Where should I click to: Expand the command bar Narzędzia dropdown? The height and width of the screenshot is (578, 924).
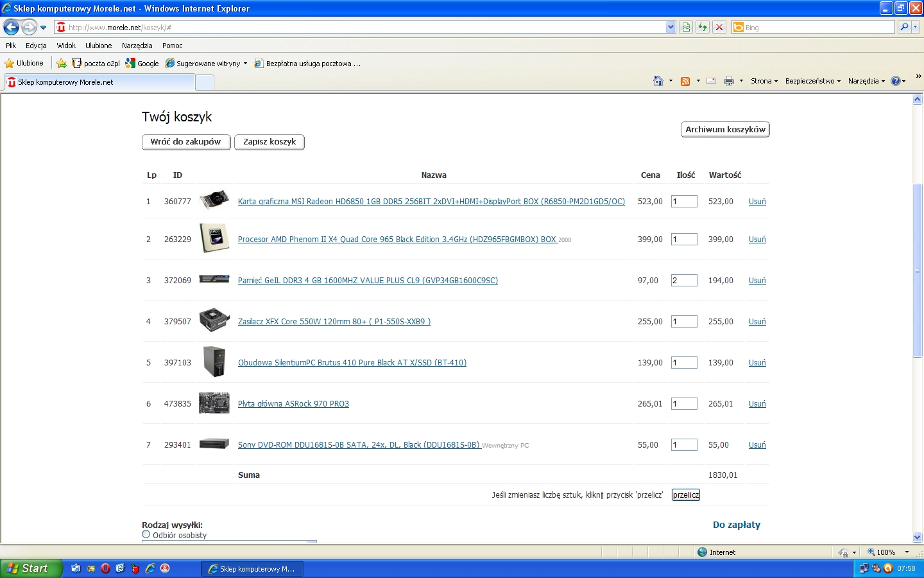point(866,81)
